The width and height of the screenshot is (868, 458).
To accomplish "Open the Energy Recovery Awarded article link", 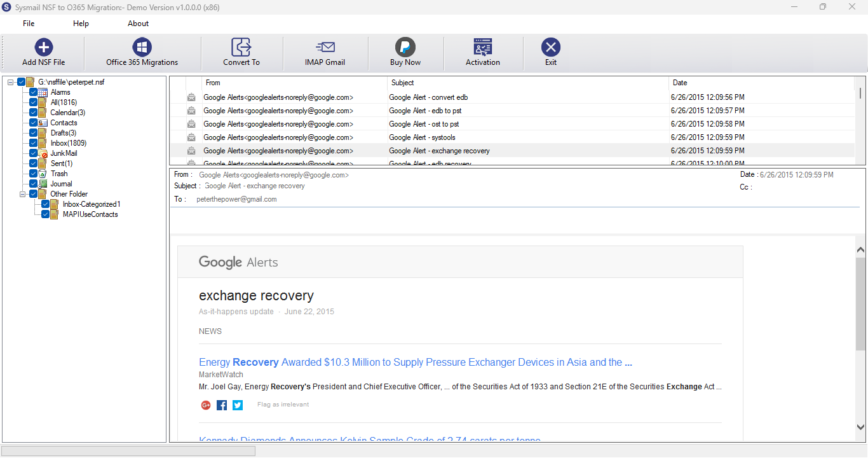I will coord(416,363).
